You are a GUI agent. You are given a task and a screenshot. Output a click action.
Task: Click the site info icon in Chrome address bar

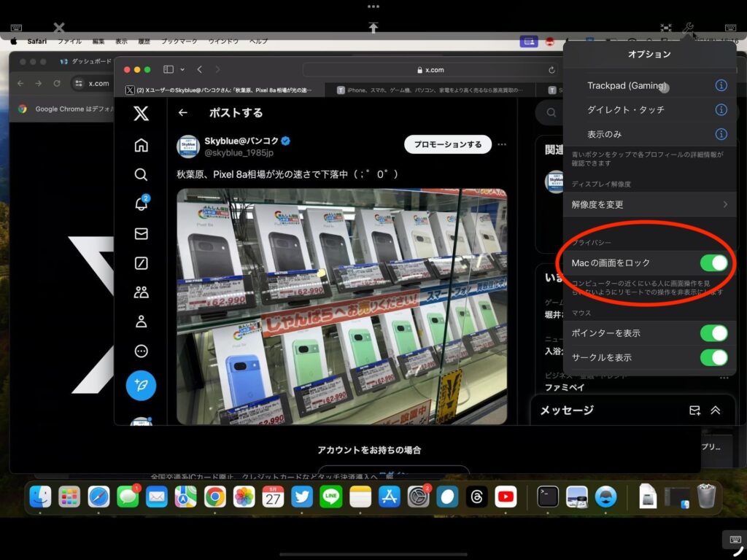79,83
